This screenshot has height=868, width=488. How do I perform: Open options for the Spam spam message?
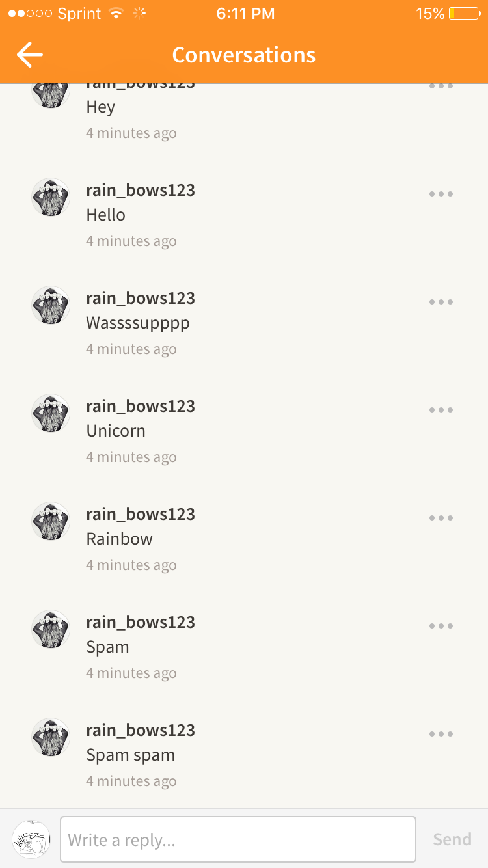441,733
